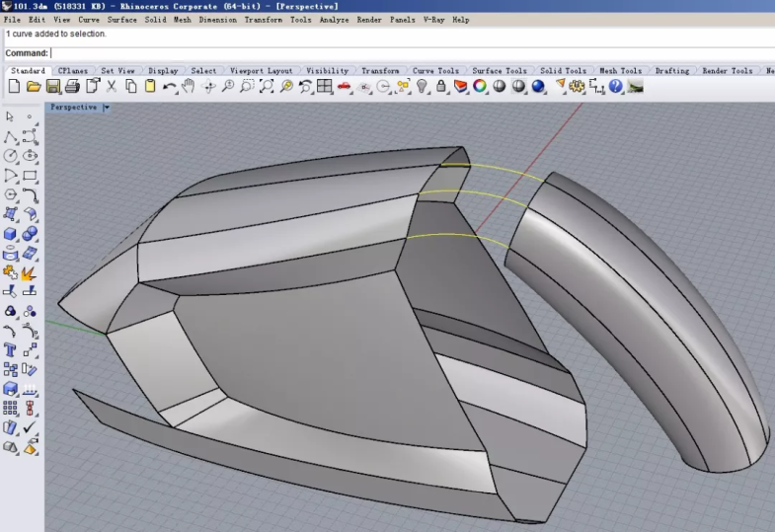Switch to the Surface Tools tab

(499, 71)
